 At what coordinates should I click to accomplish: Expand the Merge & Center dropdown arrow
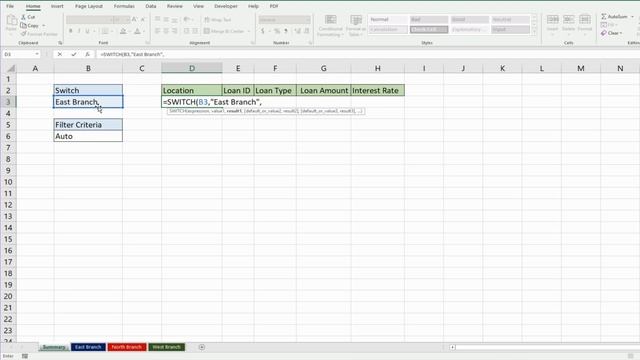[x=249, y=31]
